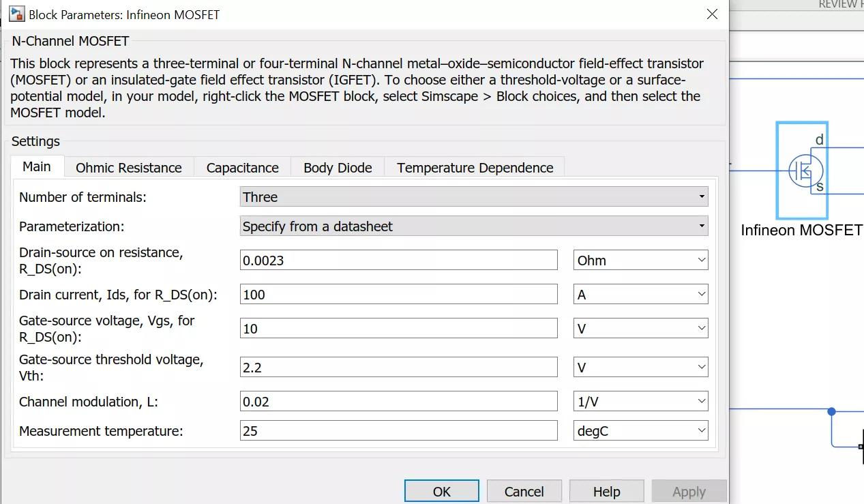Image resolution: width=864 pixels, height=504 pixels.
Task: Click the 'Measurement temperature:' label
Action: point(101,431)
